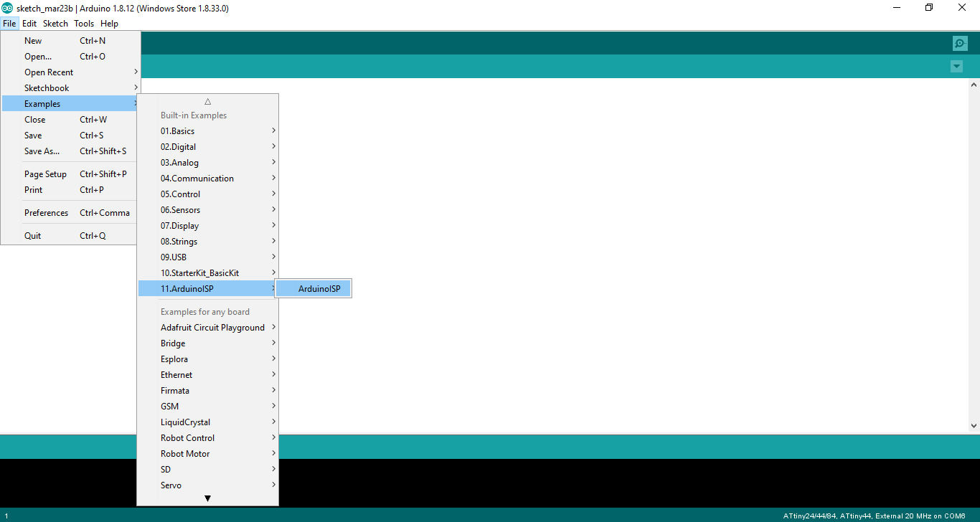Restore down the Arduino window
This screenshot has width=980, height=522.
[929, 8]
